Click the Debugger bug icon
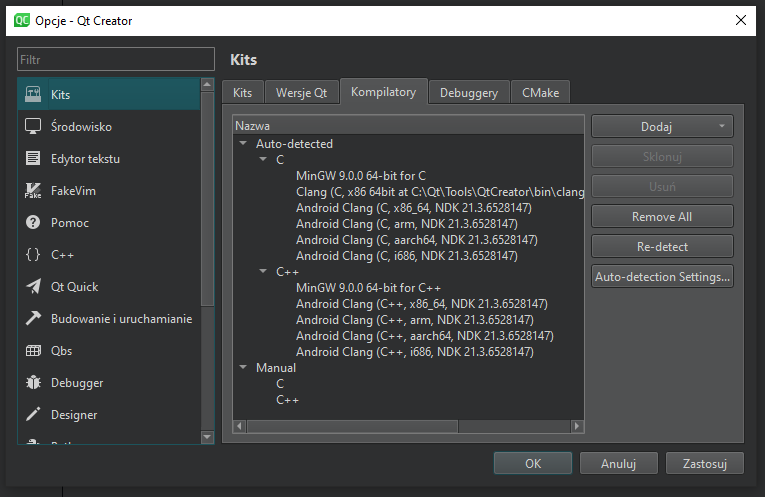 (x=33, y=382)
